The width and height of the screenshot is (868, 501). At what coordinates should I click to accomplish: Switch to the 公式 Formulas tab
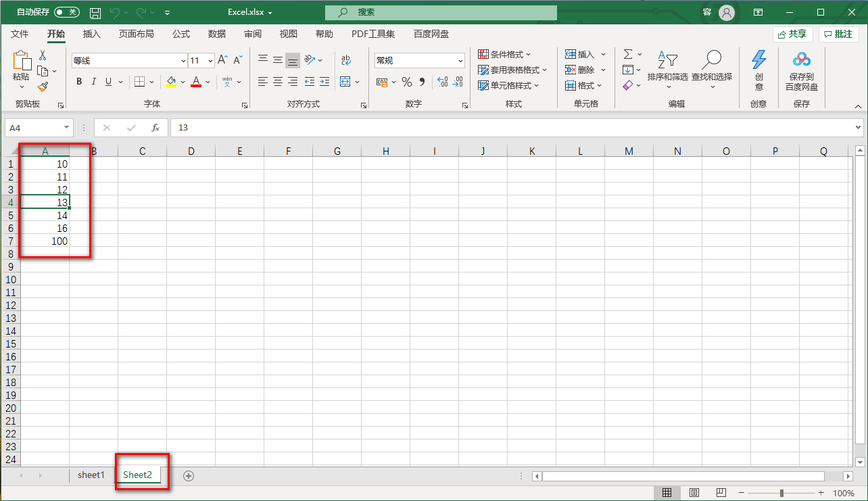click(x=181, y=34)
